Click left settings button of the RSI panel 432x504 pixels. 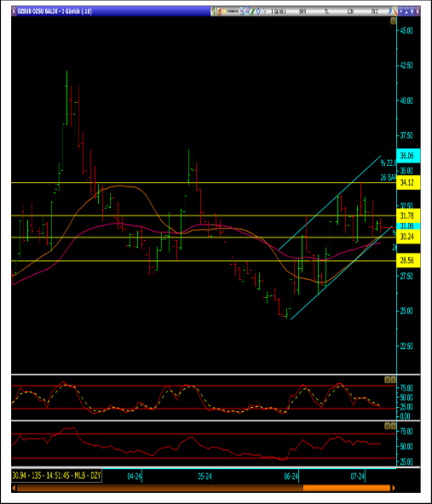click(388, 427)
